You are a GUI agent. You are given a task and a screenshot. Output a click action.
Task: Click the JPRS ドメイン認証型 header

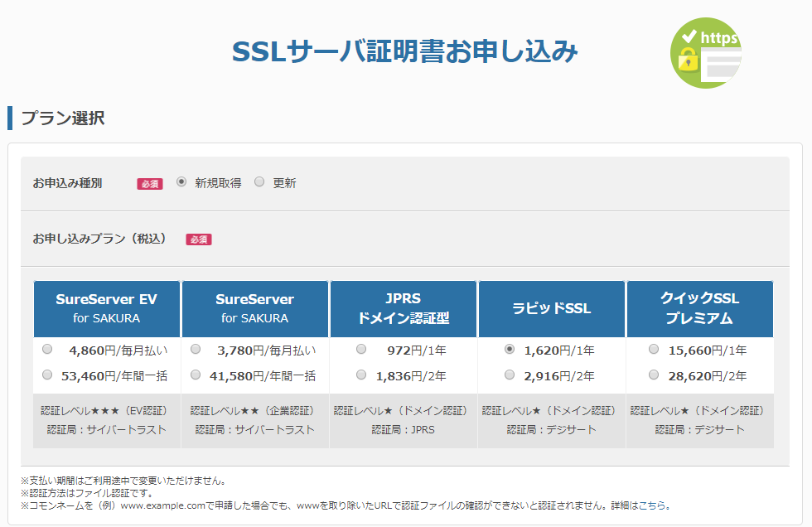tap(404, 309)
